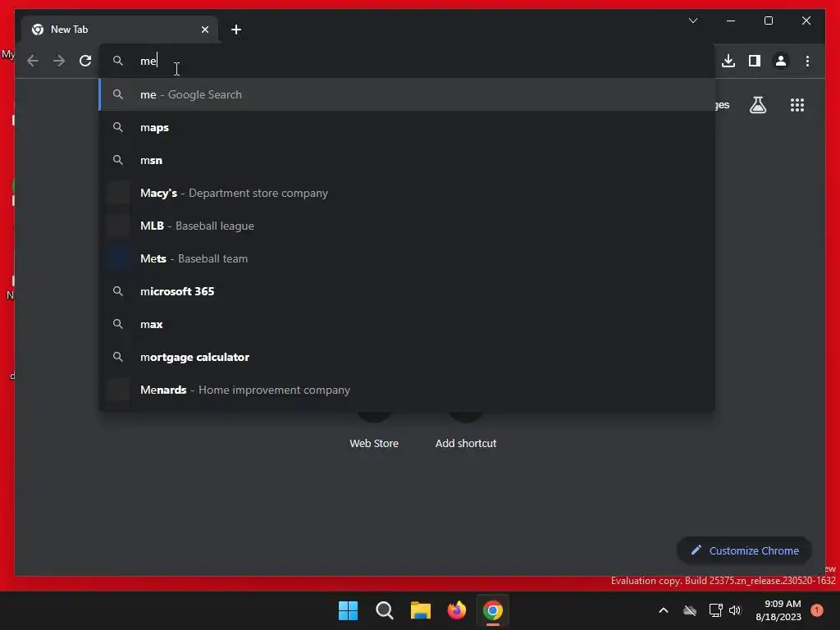Click in the address bar containing "me"
The height and width of the screenshot is (630, 840).
(x=407, y=61)
